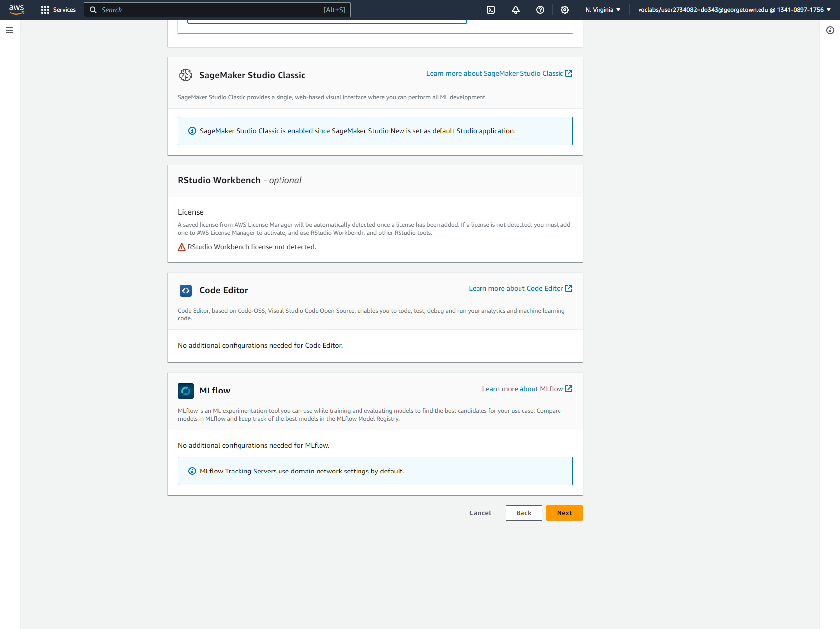
Task: Click the AWS search field
Action: pyautogui.click(x=217, y=10)
